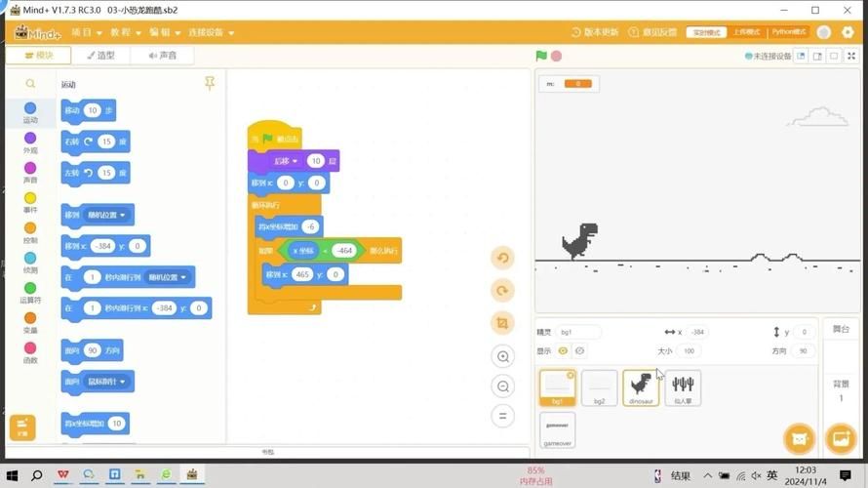Enter fullscreen stage mode

852,56
